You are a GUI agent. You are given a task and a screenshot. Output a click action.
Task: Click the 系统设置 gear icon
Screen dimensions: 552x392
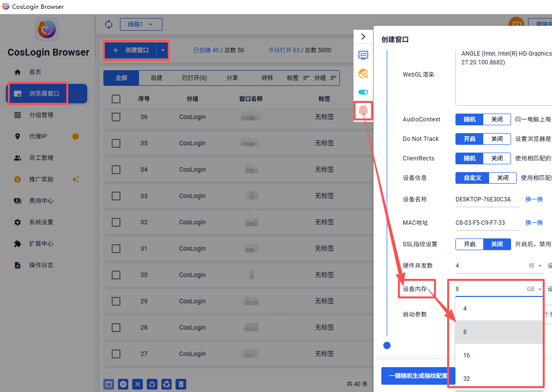click(x=18, y=222)
